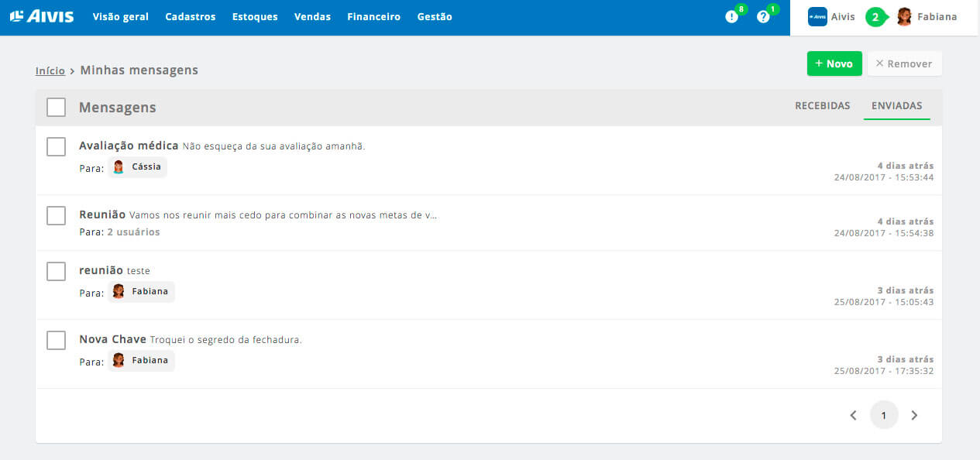Click the 2 usuários recipients link
Image resolution: width=980 pixels, height=460 pixels.
[x=133, y=232]
